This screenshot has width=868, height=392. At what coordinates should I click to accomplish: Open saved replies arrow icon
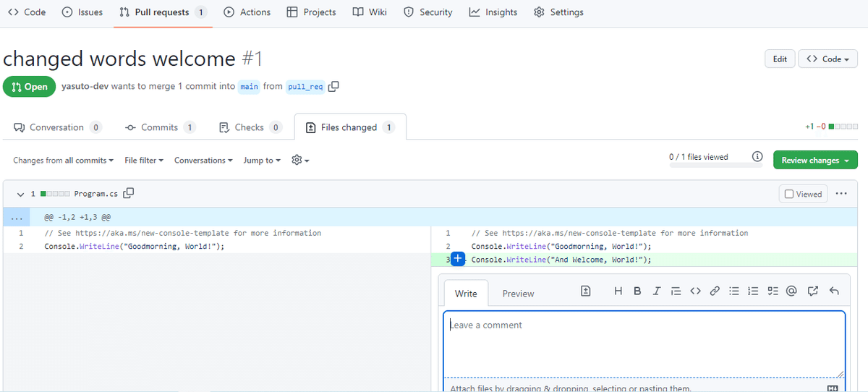coord(834,291)
